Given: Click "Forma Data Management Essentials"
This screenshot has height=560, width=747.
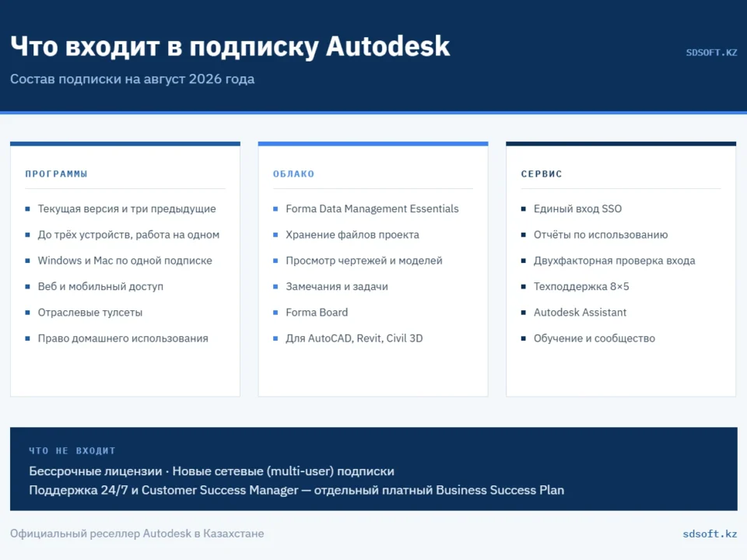Looking at the screenshot, I should (372, 208).
